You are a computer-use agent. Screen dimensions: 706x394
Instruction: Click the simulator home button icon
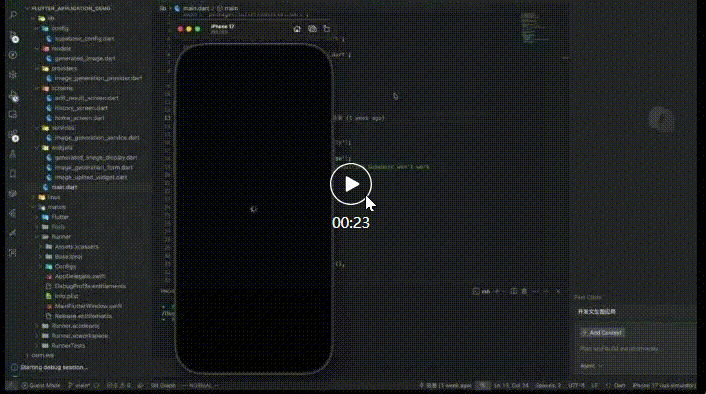297,29
